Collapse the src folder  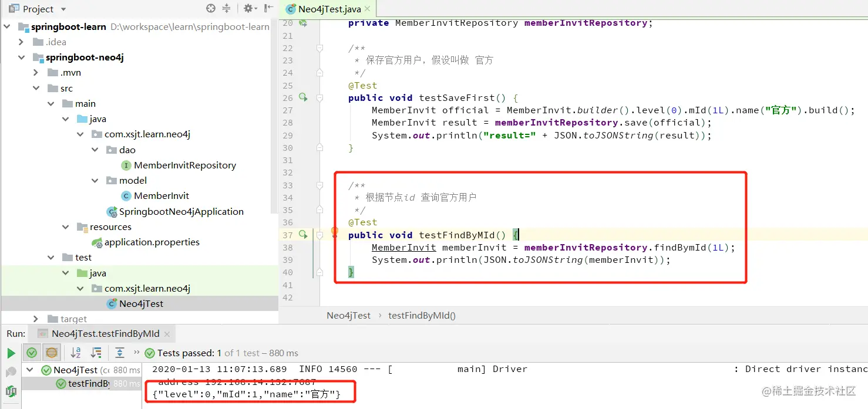pos(36,88)
